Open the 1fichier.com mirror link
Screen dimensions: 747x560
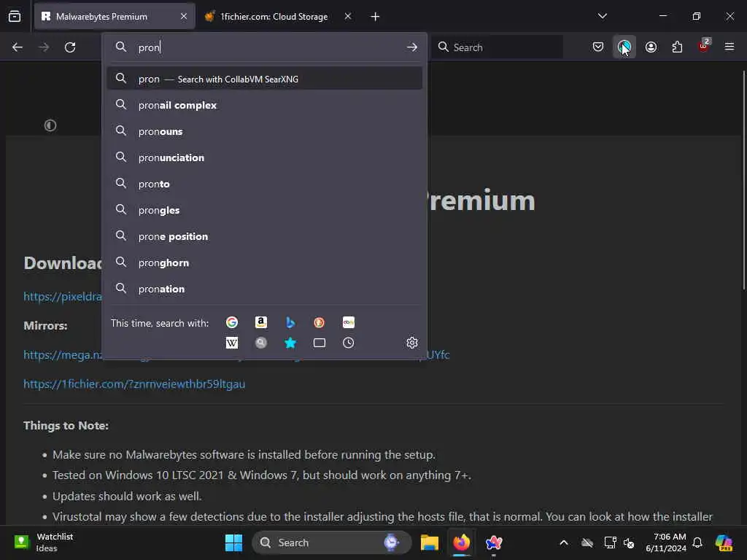tap(134, 384)
